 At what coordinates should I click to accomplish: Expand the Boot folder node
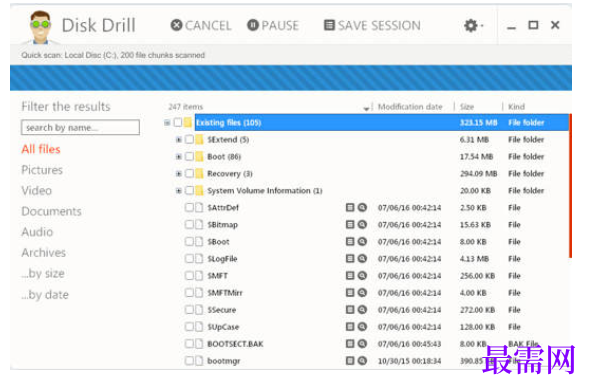(178, 156)
